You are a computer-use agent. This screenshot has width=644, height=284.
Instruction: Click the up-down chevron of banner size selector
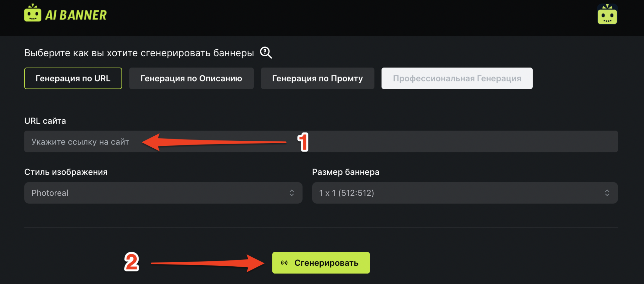(x=607, y=193)
